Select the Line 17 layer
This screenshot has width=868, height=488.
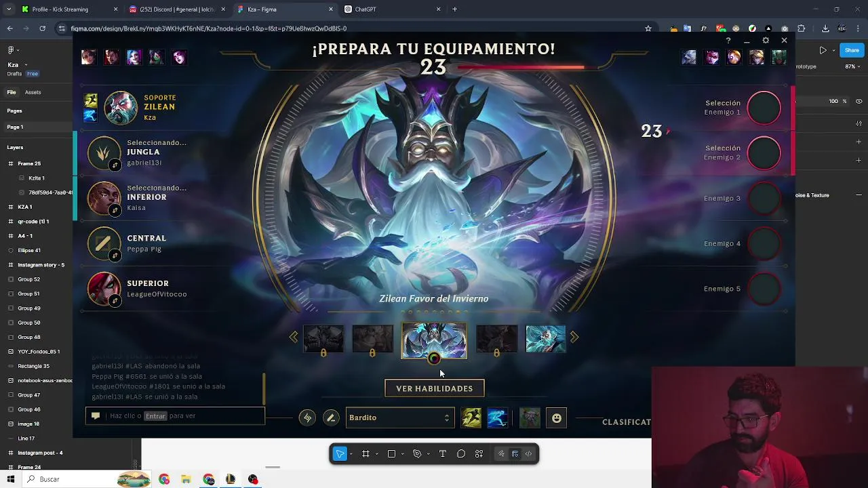(26, 439)
